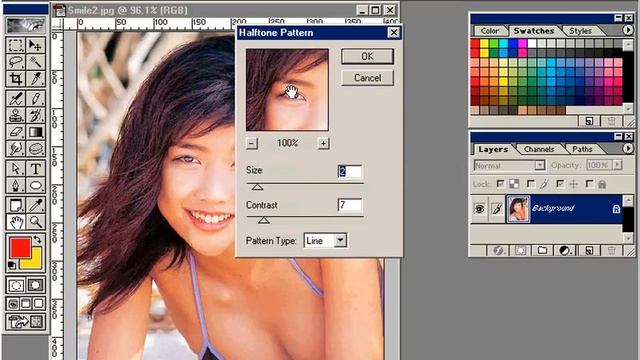This screenshot has height=360, width=640.
Task: Toggle Lock position checkbox
Action: pos(560,184)
